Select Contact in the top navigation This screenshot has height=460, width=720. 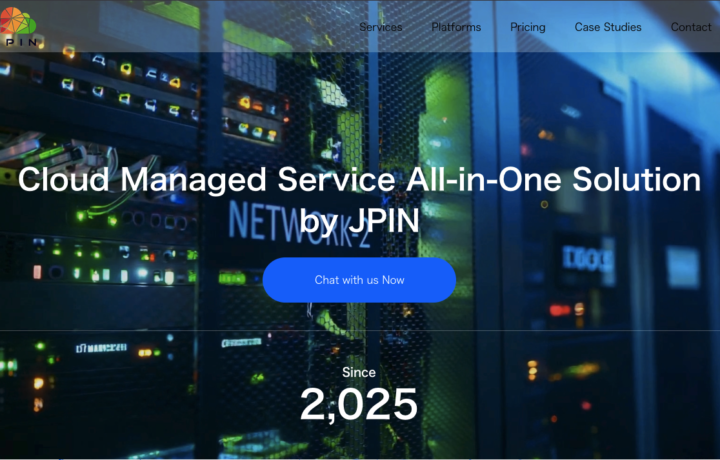pos(691,27)
